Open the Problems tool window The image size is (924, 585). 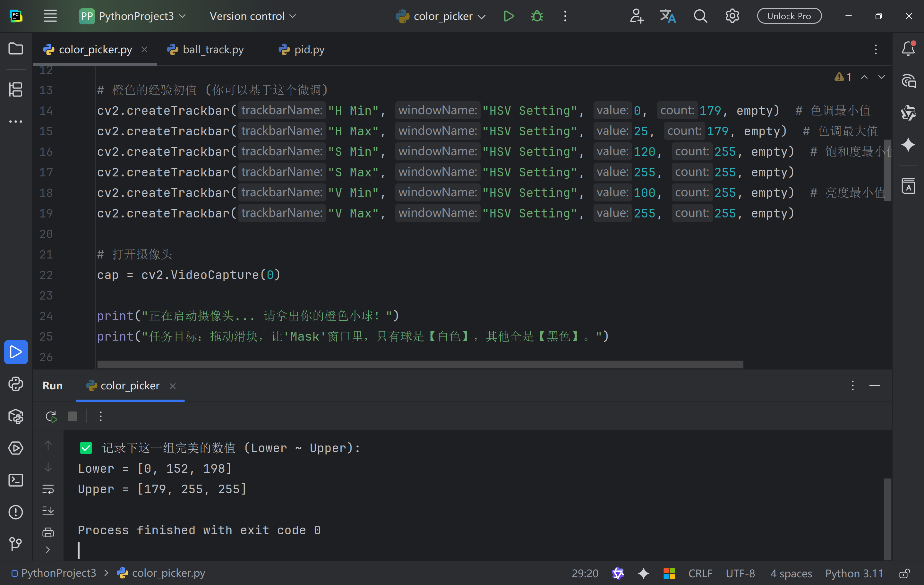16,512
